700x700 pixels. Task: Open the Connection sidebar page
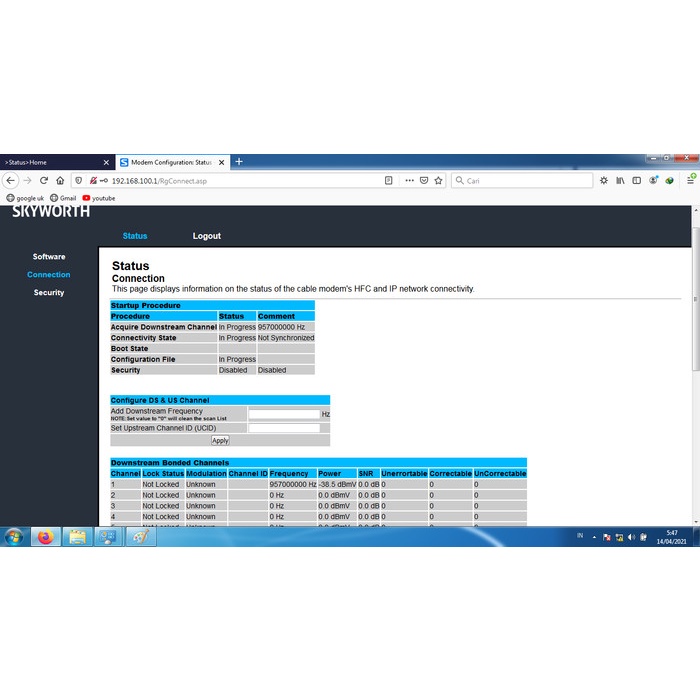49,275
